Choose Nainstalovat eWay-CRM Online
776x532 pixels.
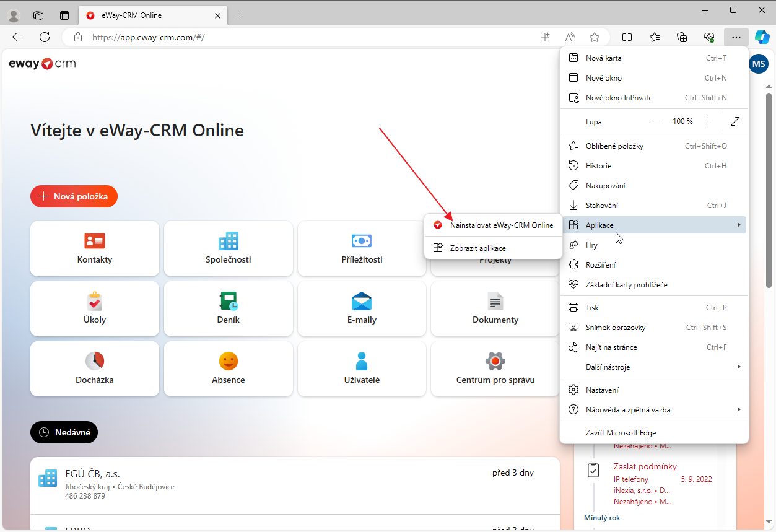(493, 225)
